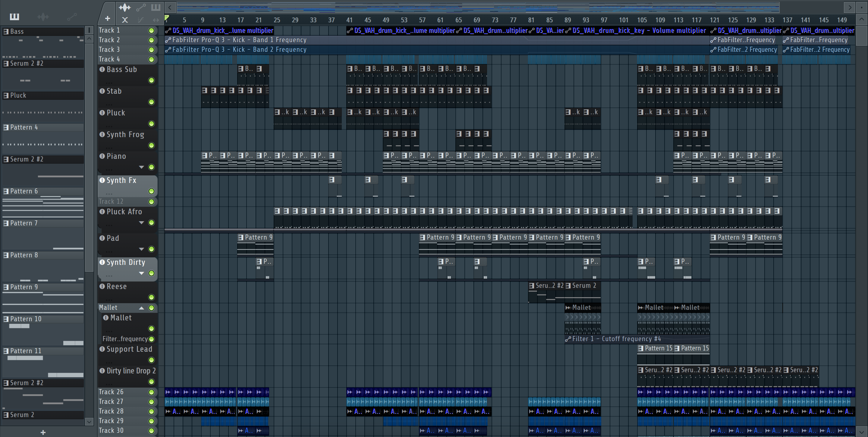The width and height of the screenshot is (868, 437).
Task: Show audio clips in the picker panel
Action: (43, 17)
